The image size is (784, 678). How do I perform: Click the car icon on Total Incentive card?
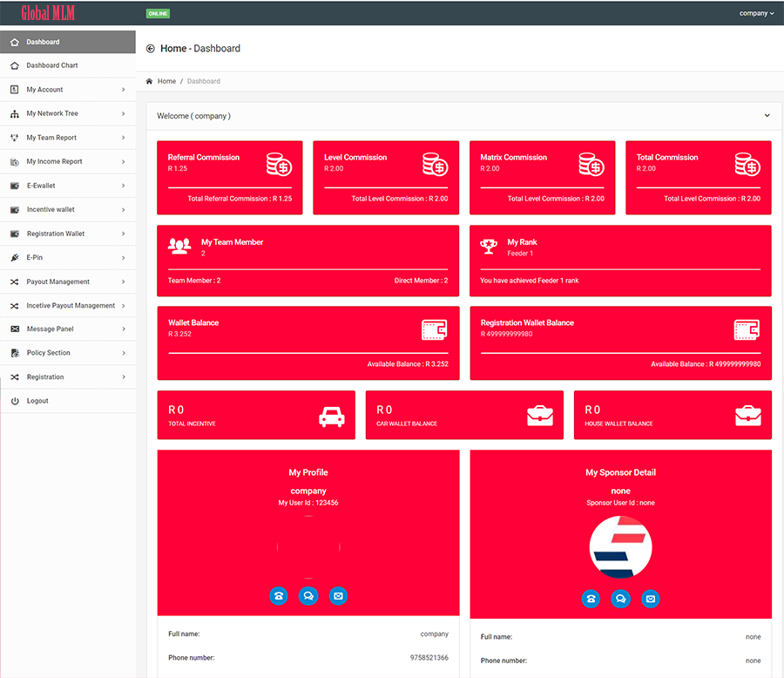(x=331, y=416)
